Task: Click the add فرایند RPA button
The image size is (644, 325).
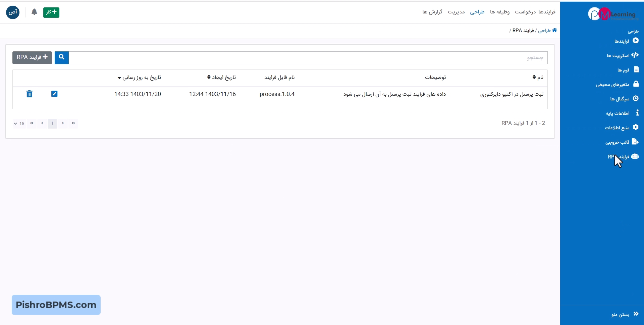Action: (32, 57)
